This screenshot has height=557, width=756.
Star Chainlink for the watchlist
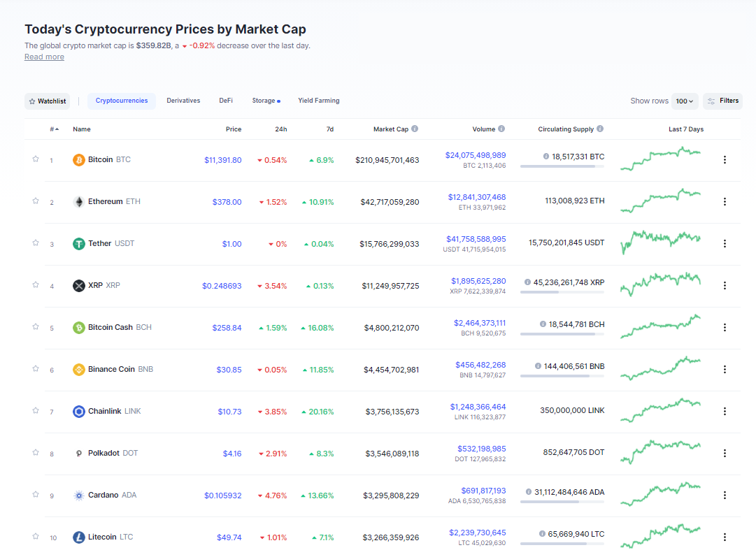tap(36, 410)
